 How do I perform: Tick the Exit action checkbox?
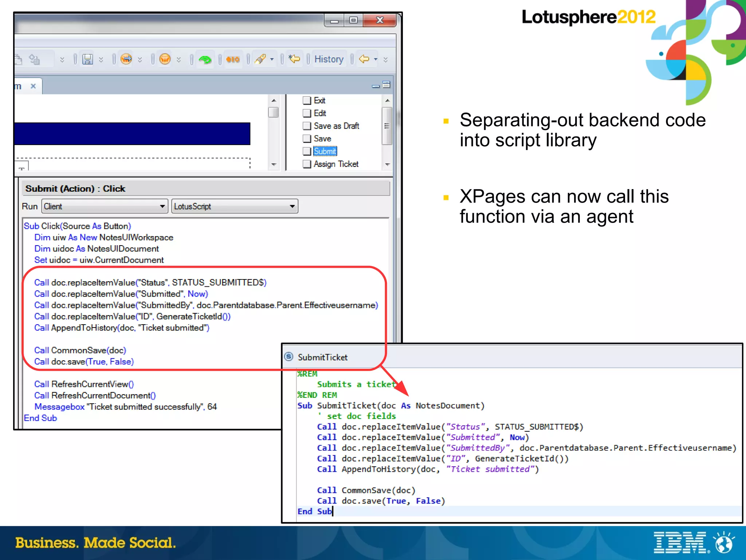(x=307, y=100)
